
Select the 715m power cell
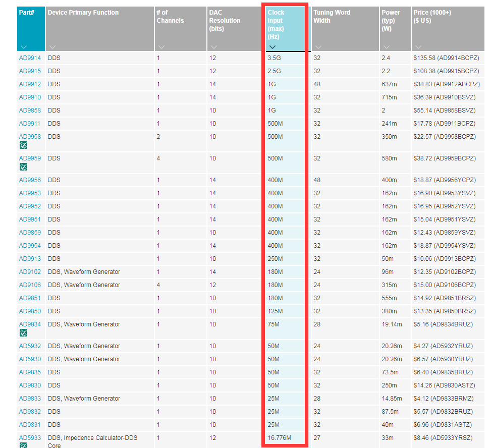389,97
